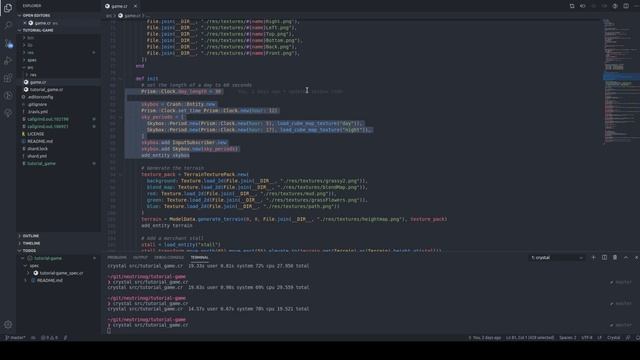Kill terminal with trash icon
The image size is (640, 360).
pyautogui.click(x=615, y=258)
